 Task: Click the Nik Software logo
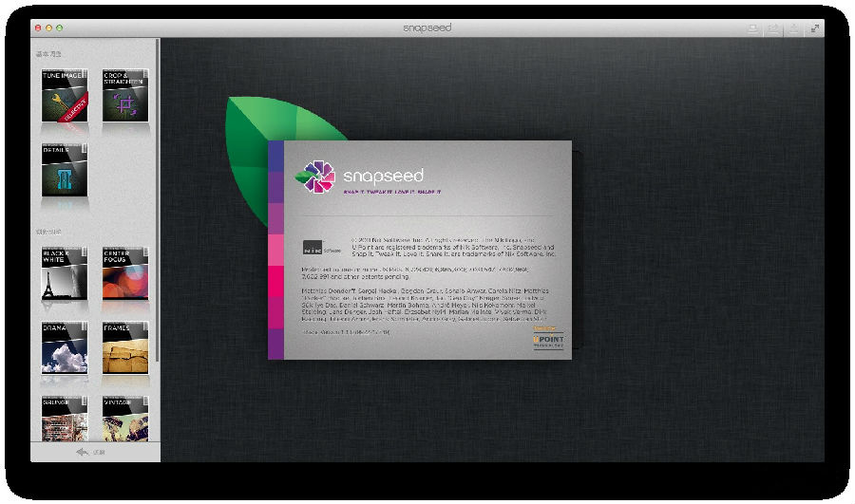coord(318,247)
